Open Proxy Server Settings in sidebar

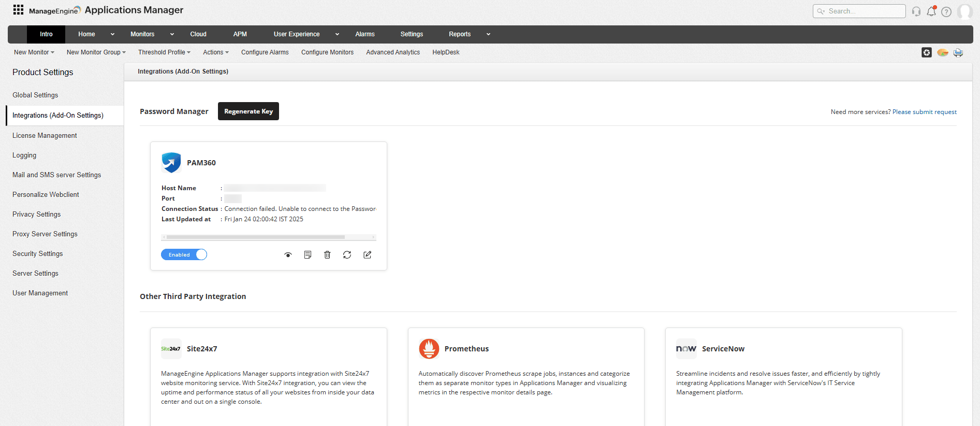45,234
